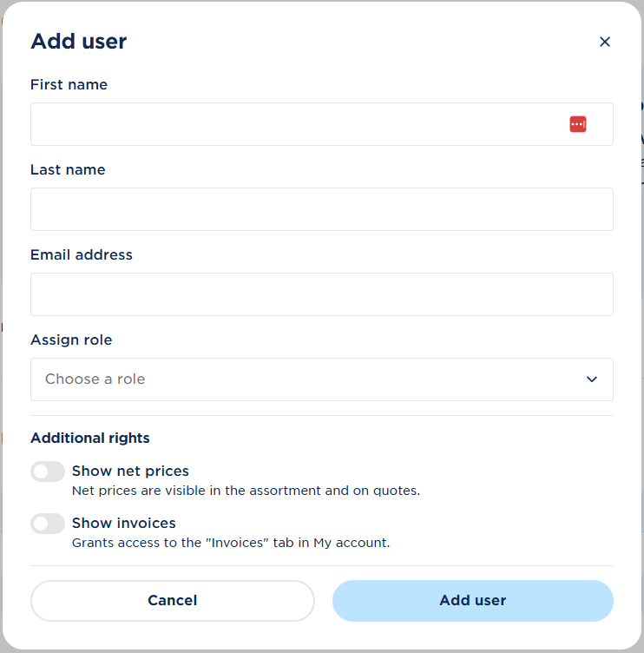Enable the Show invoices switch

click(x=48, y=524)
